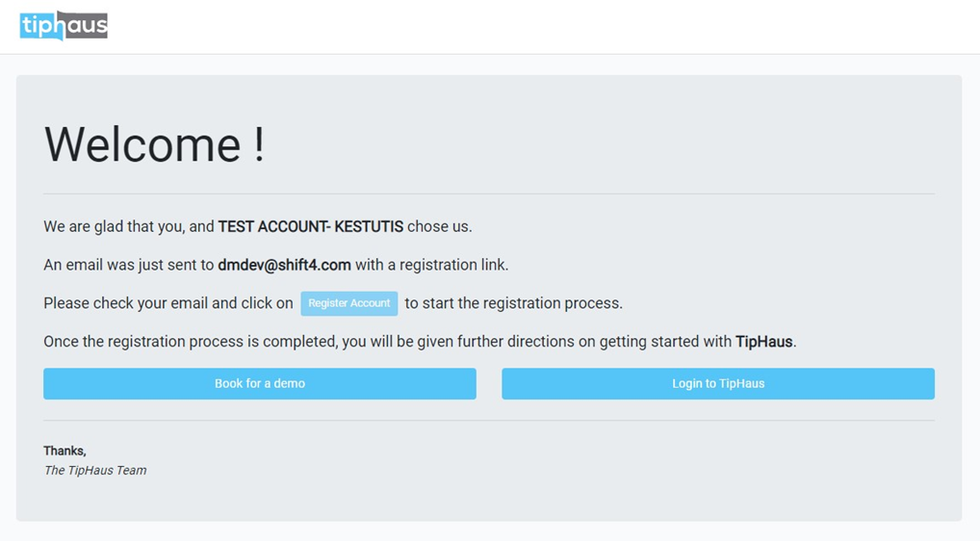Click the "with a registration link." text
980x541 pixels.
coord(431,265)
